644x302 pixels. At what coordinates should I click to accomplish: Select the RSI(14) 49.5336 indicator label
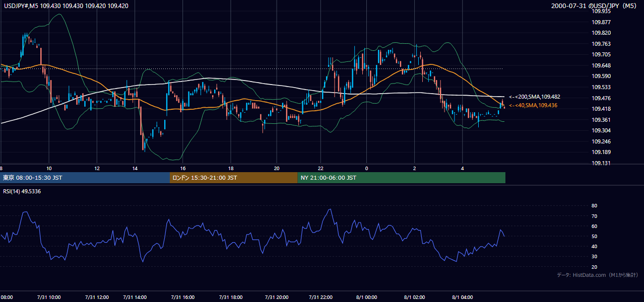tap(22, 191)
